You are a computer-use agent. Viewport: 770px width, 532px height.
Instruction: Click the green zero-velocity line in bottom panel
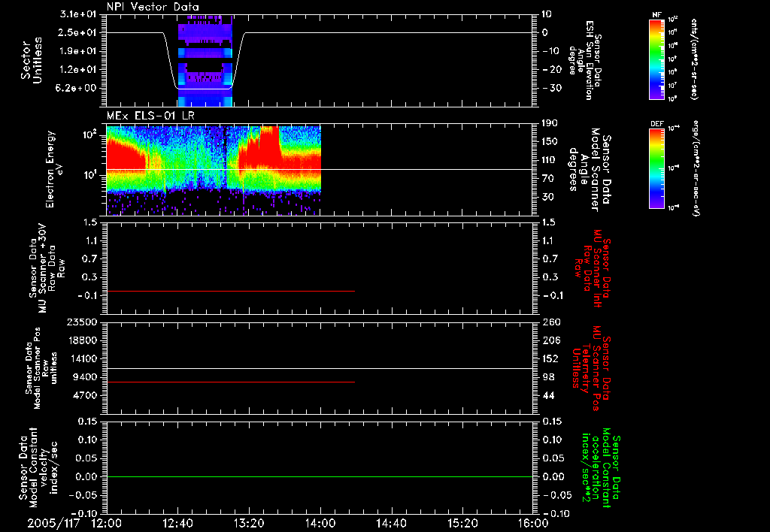pos(320,476)
